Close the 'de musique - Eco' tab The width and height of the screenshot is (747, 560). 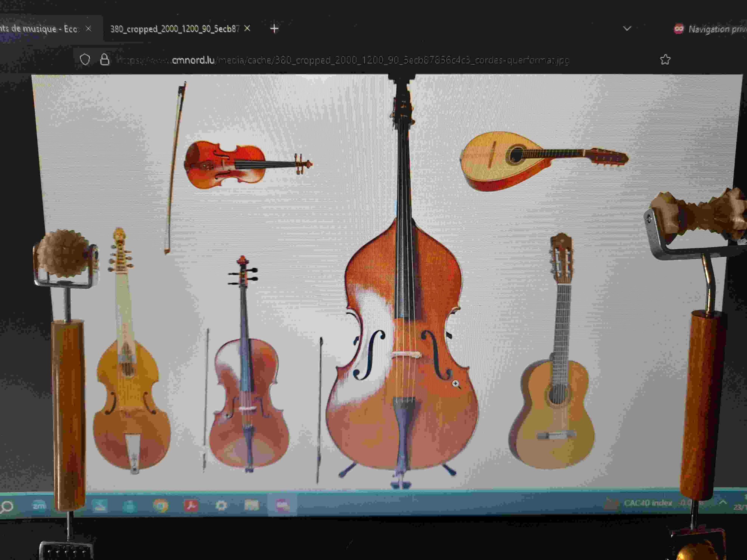pos(88,28)
